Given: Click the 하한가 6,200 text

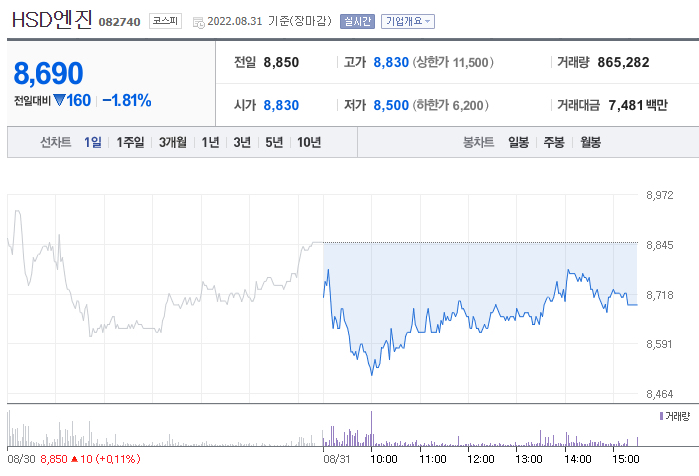Looking at the screenshot, I should (x=451, y=105).
